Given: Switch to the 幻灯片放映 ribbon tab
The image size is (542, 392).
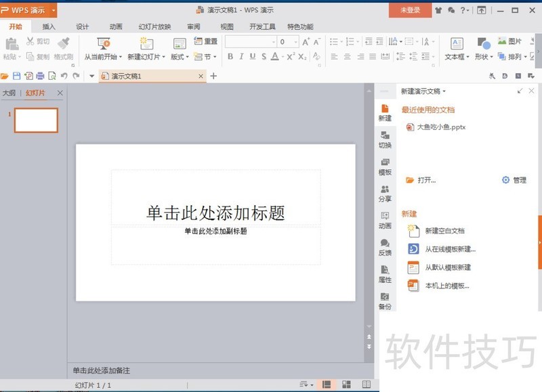Looking at the screenshot, I should (x=154, y=26).
